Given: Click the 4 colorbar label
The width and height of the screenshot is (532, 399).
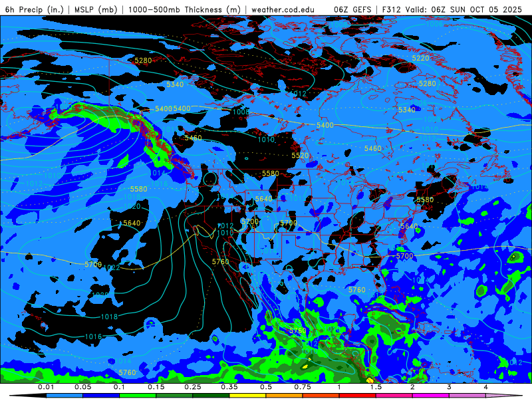Looking at the screenshot, I should tap(486, 387).
